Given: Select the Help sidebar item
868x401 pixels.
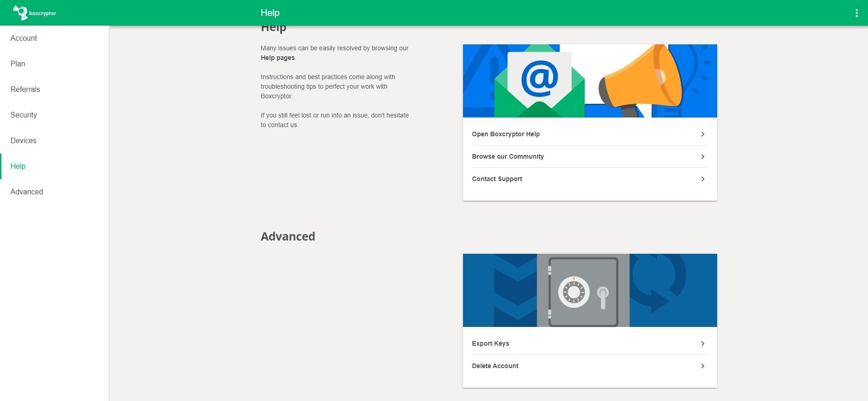Looking at the screenshot, I should (x=54, y=166).
